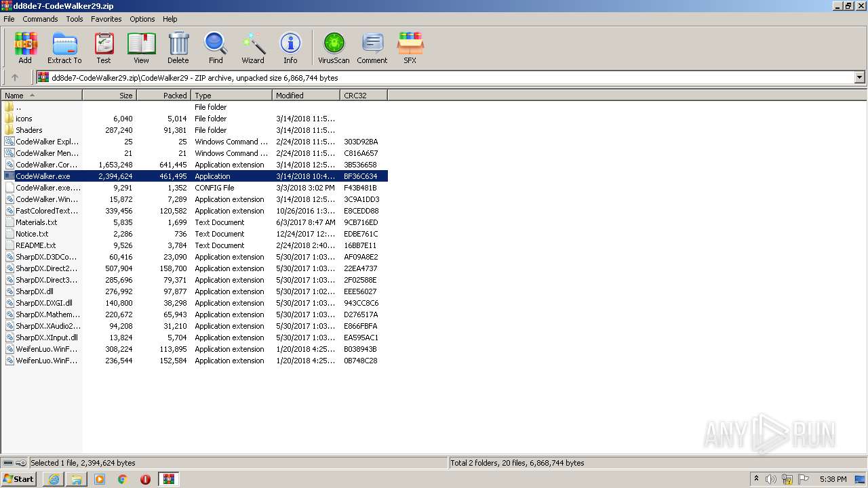Select the parent folder '..' entry
The height and width of the screenshot is (488, 868).
pos(195,107)
